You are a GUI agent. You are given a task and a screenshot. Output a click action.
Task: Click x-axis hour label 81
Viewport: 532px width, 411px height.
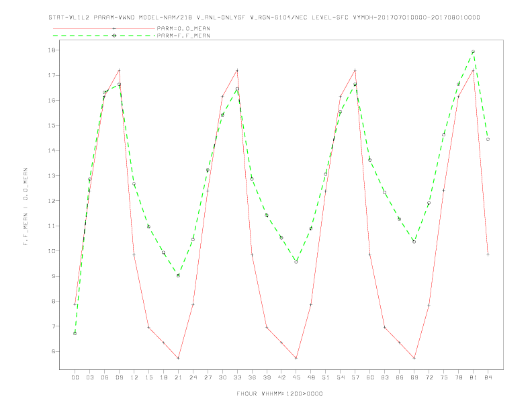[474, 377]
